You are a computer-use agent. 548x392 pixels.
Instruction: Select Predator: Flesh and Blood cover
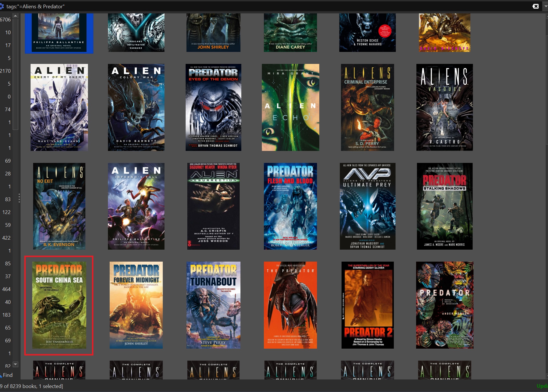[290, 206]
